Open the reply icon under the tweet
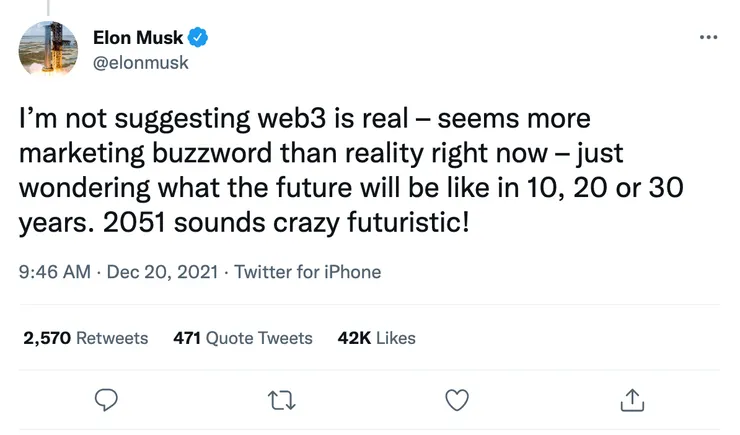This screenshot has height=435, width=740. pos(107,400)
